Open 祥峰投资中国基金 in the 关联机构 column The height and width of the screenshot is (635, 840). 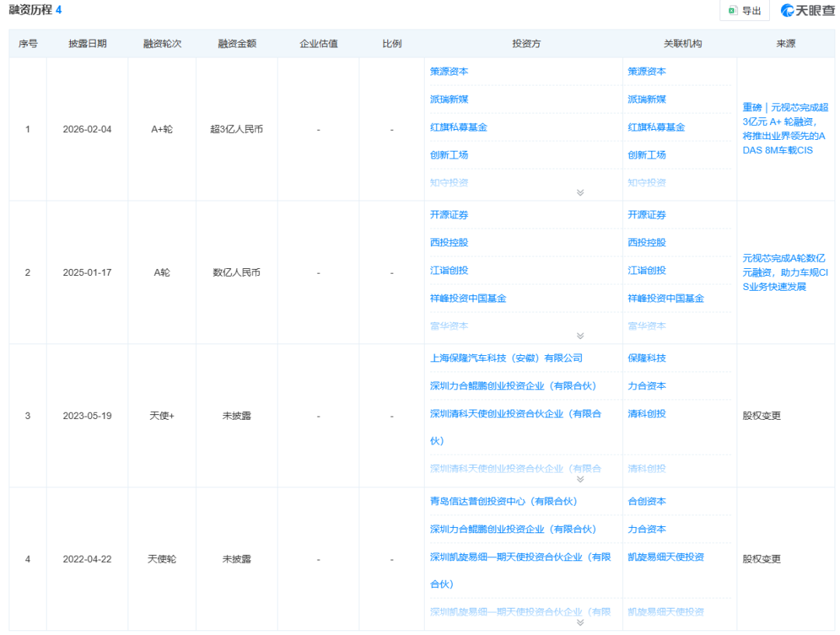click(666, 298)
